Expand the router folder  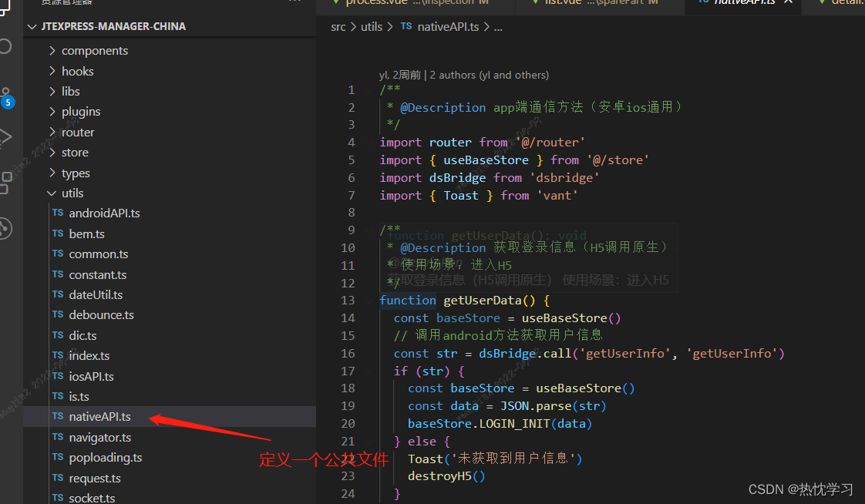52,132
